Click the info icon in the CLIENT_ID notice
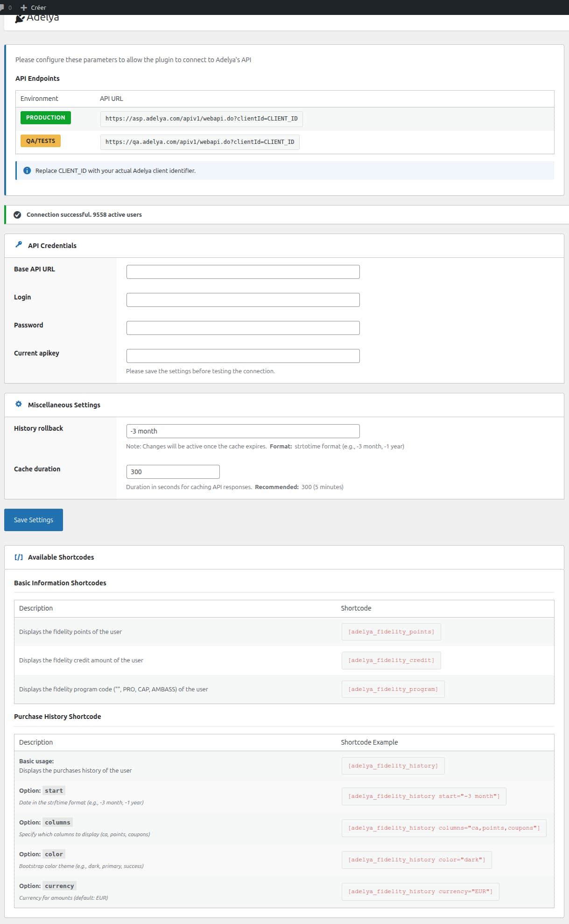Screen dimensions: 569x924 click(27, 171)
